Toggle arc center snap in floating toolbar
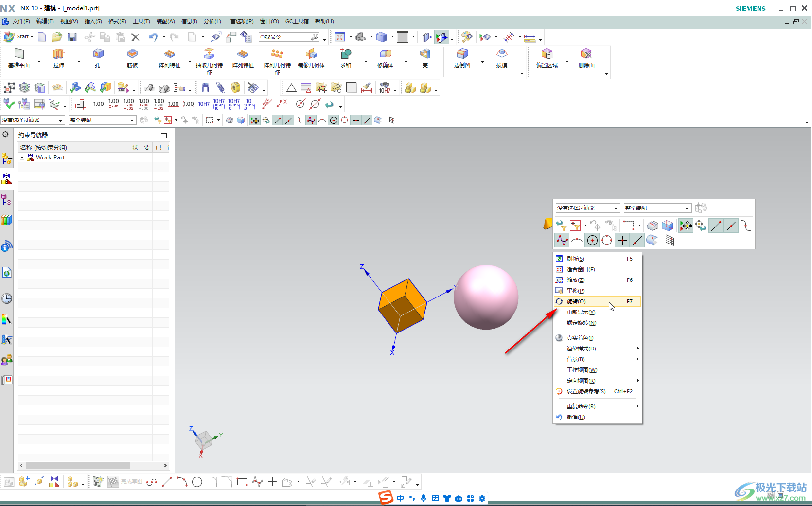812x506 pixels. [x=592, y=240]
